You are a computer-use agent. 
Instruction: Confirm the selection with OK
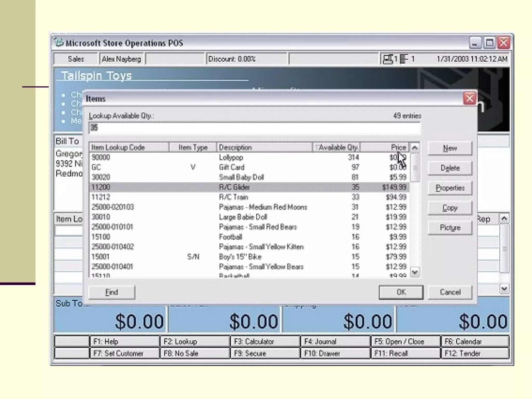[401, 292]
